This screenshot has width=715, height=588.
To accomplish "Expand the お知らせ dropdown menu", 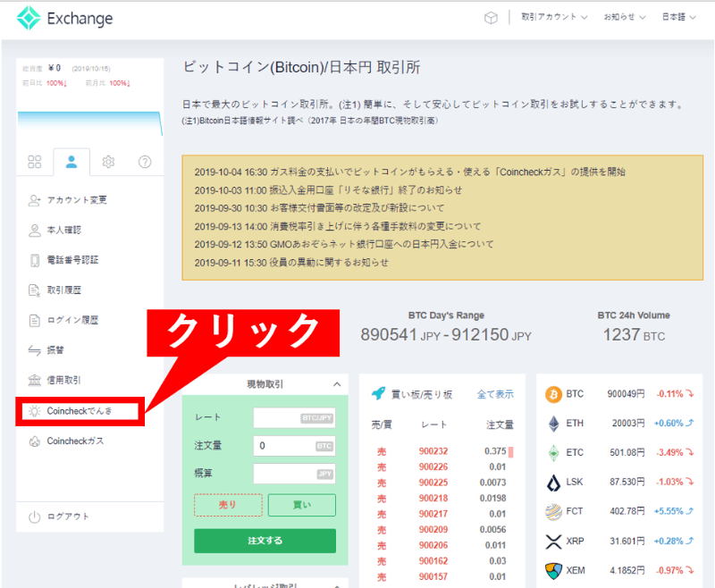I will pyautogui.click(x=624, y=17).
